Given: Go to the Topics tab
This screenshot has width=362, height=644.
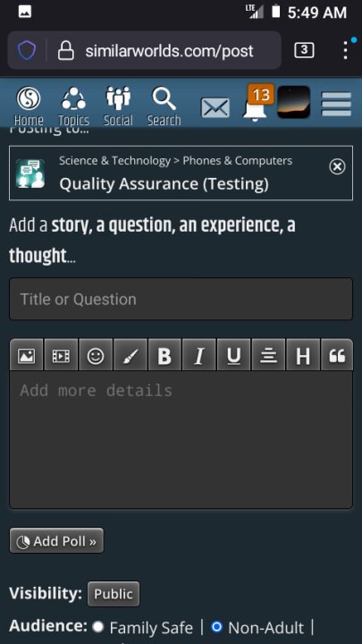Looking at the screenshot, I should pos(73,106).
